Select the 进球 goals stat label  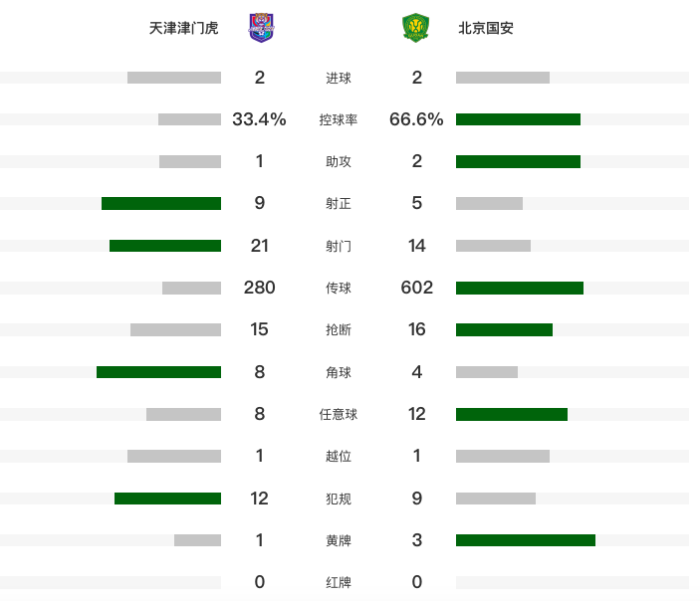pos(338,78)
